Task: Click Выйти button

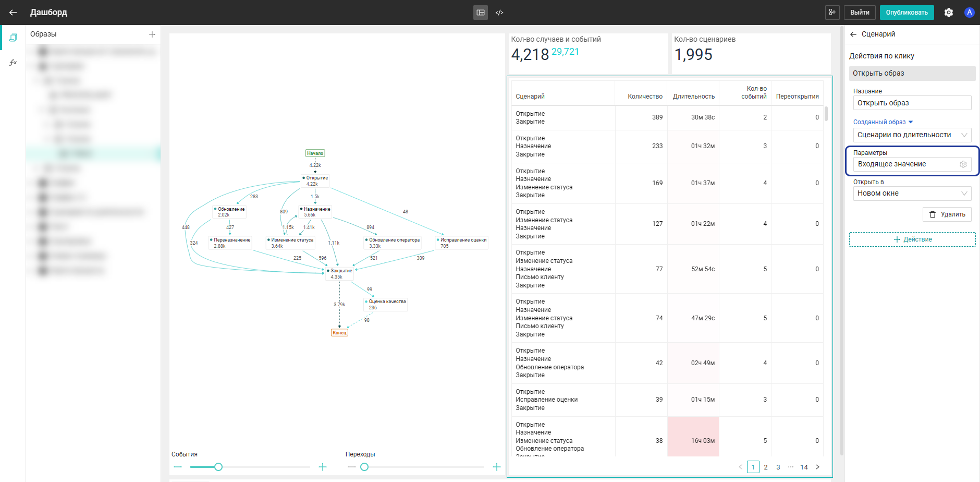Action: 860,13
